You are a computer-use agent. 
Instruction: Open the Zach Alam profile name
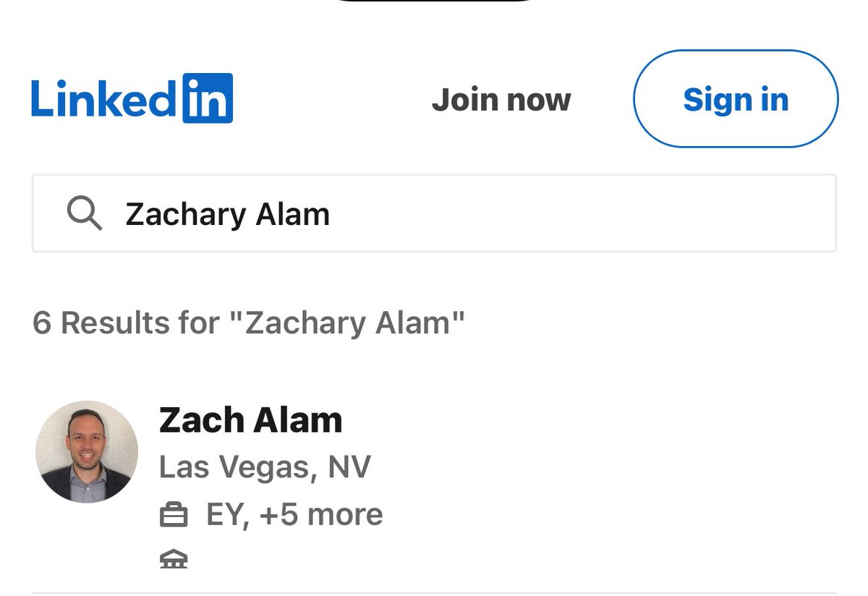pyautogui.click(x=250, y=420)
